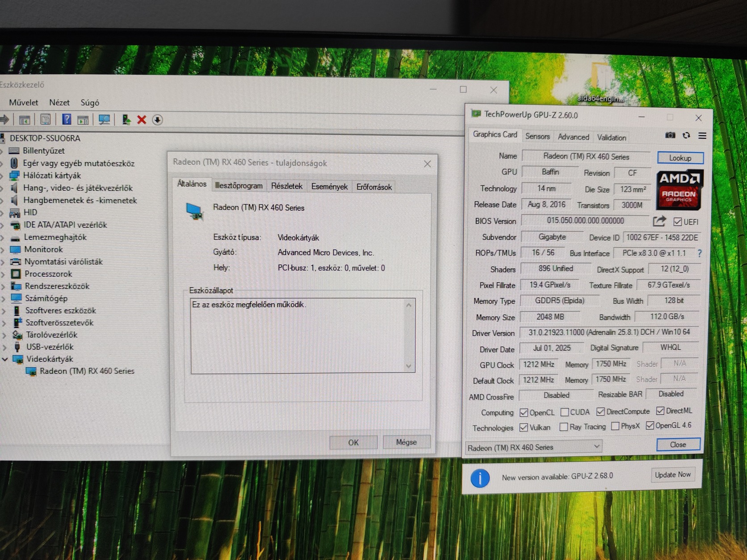
Task: Take a GPU-Z screenshot with the camera icon
Action: tap(670, 135)
